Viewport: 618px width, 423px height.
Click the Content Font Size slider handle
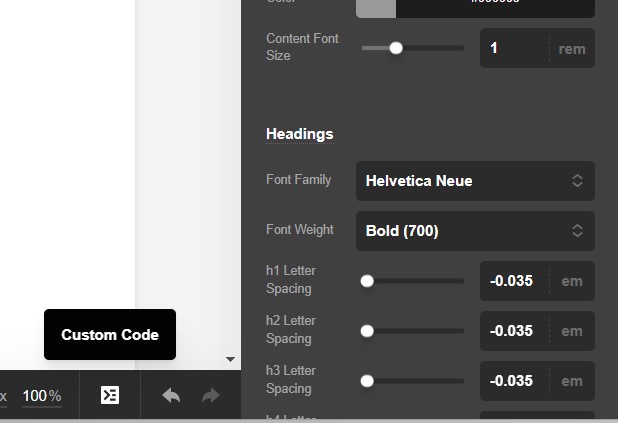click(396, 48)
